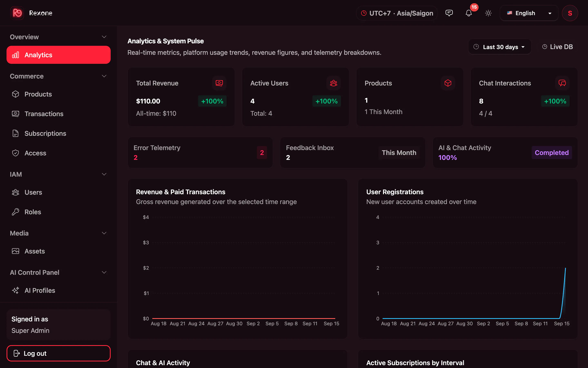Click the Chat Interactions bubble icon
588x368 pixels.
562,83
